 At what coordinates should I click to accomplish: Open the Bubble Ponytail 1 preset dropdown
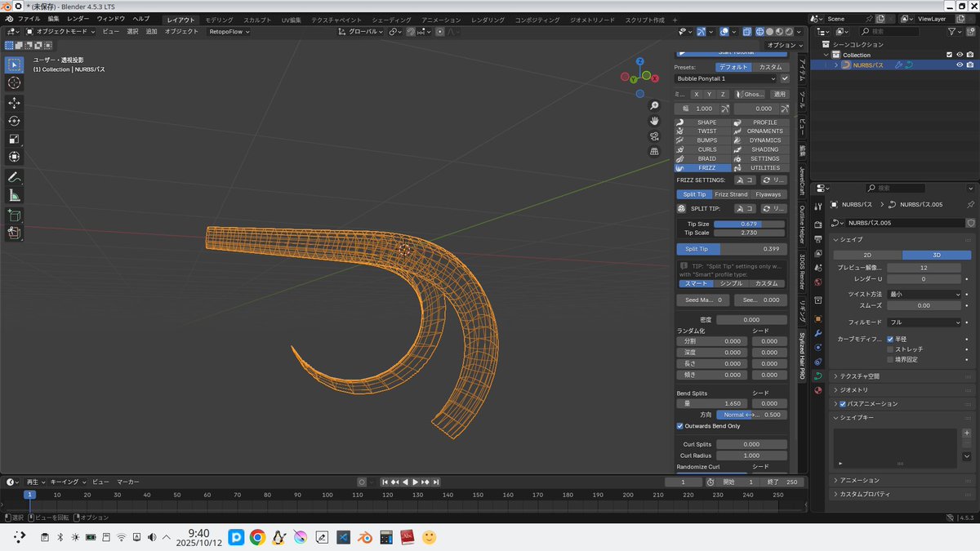[x=726, y=78]
